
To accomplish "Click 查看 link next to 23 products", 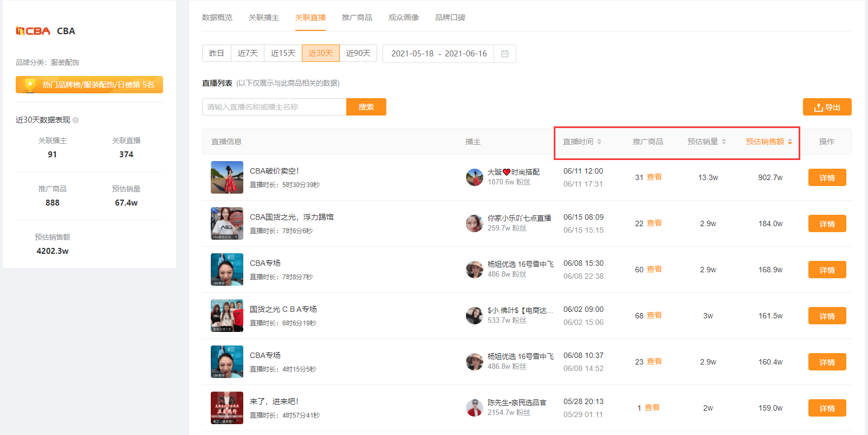I will point(654,361).
